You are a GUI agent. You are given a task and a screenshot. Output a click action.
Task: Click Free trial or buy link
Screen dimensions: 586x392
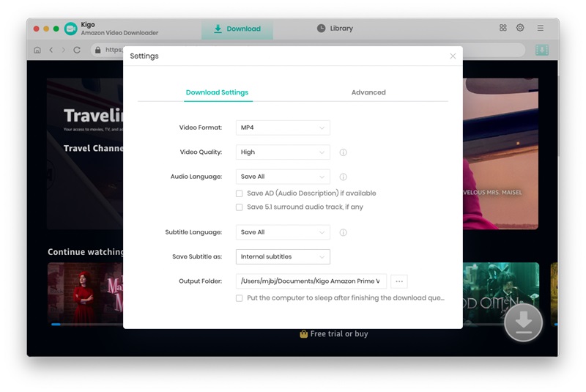click(339, 333)
